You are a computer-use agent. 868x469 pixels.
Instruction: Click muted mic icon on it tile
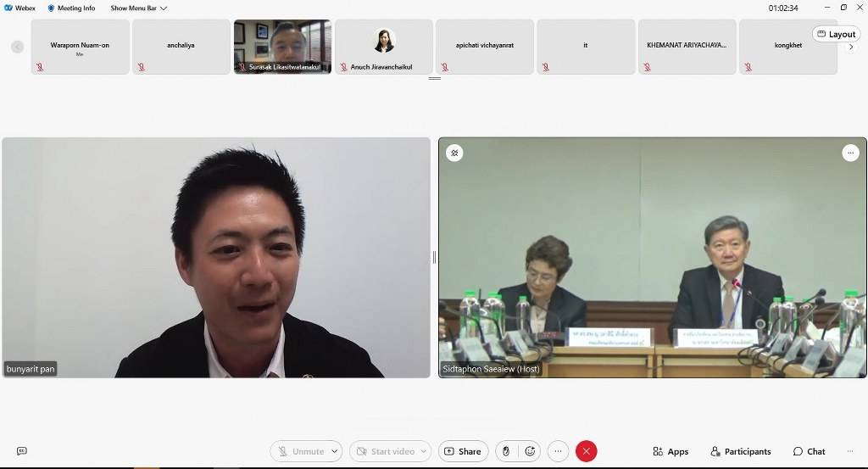(546, 67)
